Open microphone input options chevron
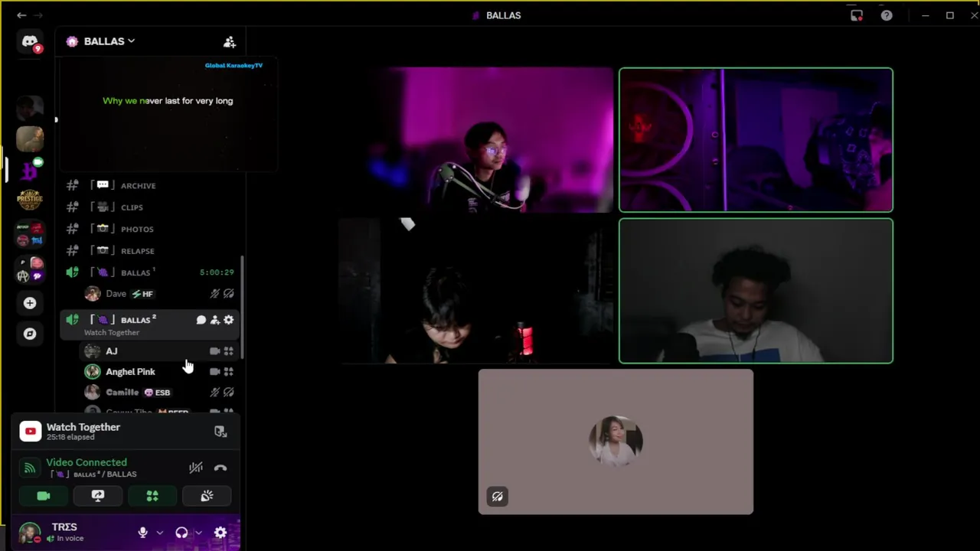This screenshot has height=551, width=980. [159, 533]
